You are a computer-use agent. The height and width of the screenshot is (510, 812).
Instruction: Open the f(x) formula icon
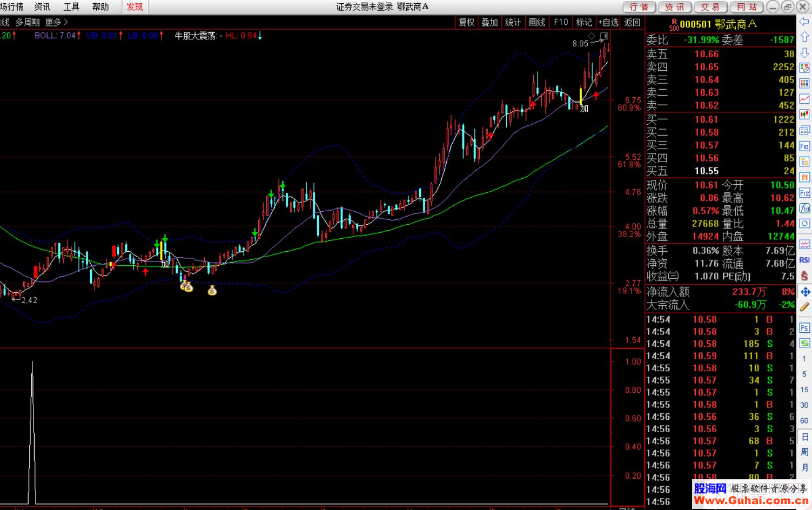point(804,208)
